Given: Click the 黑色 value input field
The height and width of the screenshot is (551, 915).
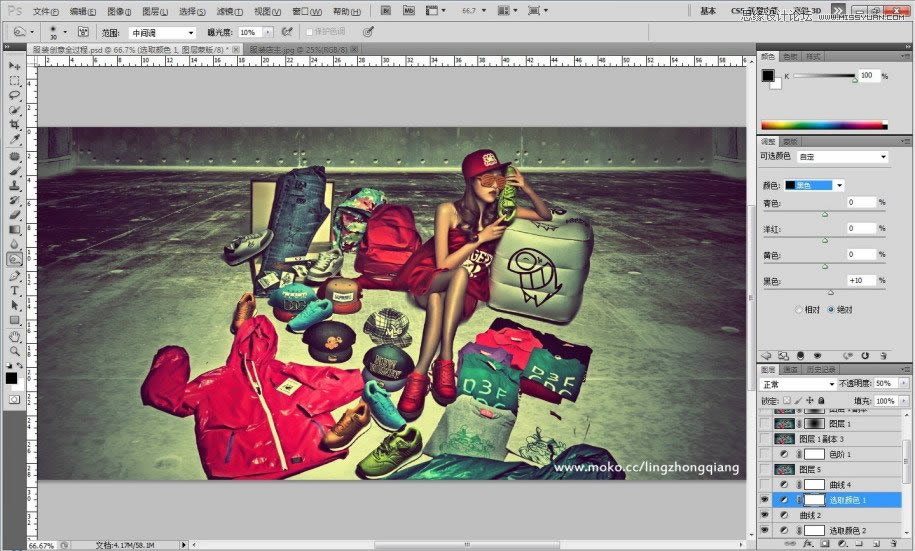Looking at the screenshot, I should [x=859, y=281].
